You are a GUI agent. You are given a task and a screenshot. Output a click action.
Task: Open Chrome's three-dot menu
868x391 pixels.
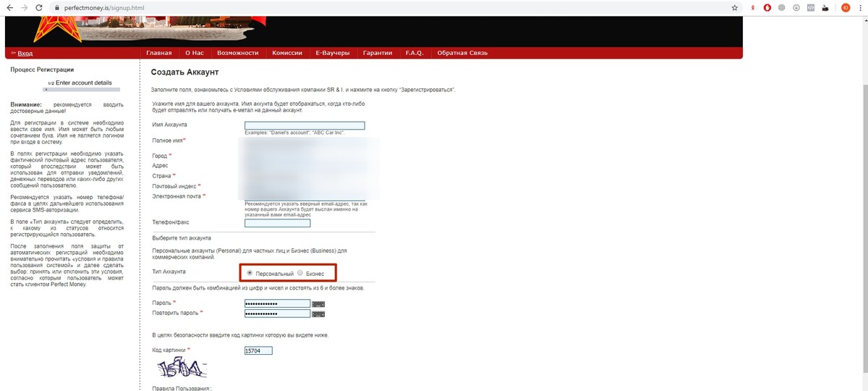tap(861, 7)
